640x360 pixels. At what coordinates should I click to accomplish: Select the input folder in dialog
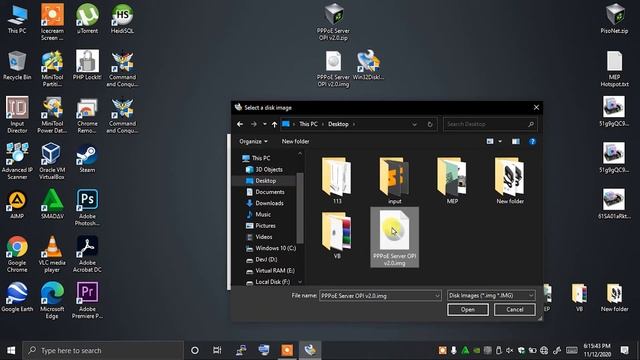coord(394,180)
